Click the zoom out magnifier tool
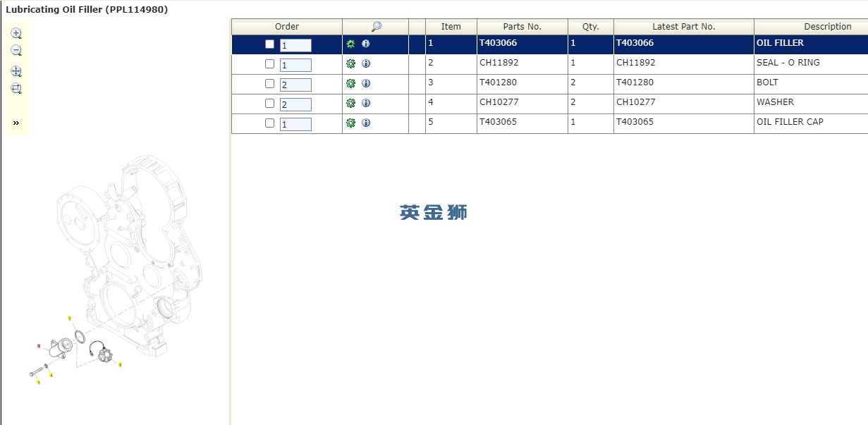 (x=16, y=51)
